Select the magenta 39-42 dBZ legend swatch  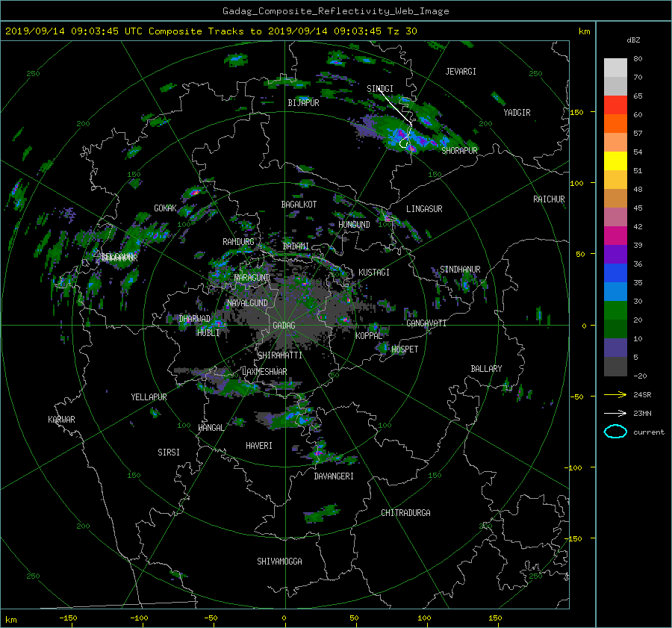point(615,235)
